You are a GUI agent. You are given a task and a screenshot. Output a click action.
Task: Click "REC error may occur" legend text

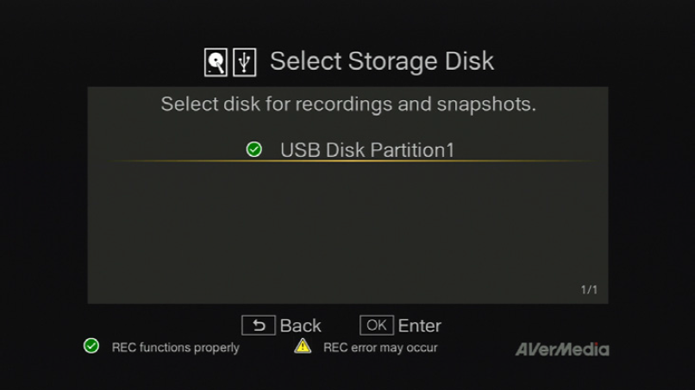pos(380,347)
